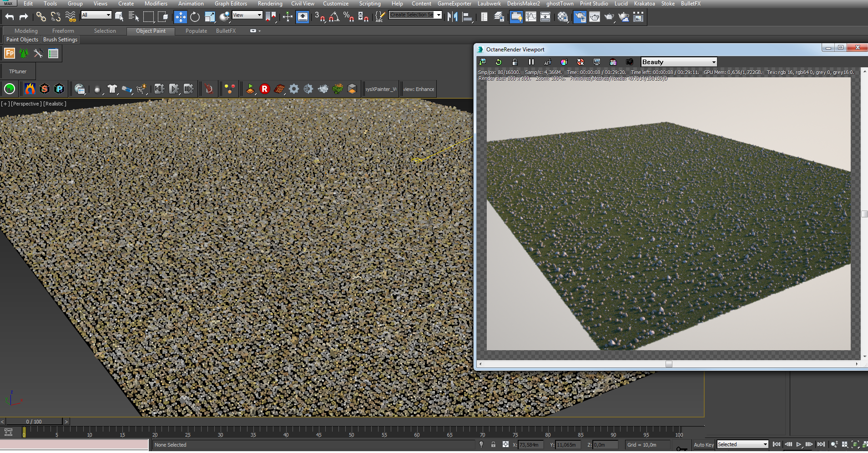The image size is (868, 453).
Task: Click frame 50 on the timeline
Action: point(351,432)
